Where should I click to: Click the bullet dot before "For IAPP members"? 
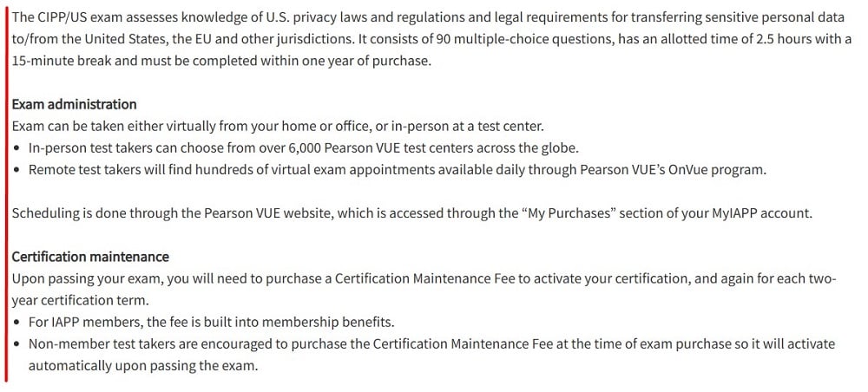[x=17, y=323]
